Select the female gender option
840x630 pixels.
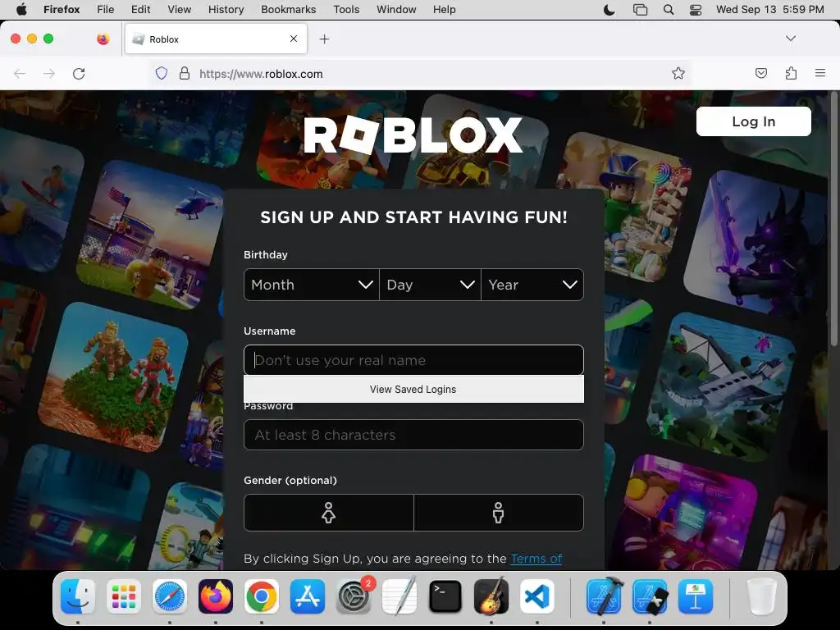tap(328, 513)
